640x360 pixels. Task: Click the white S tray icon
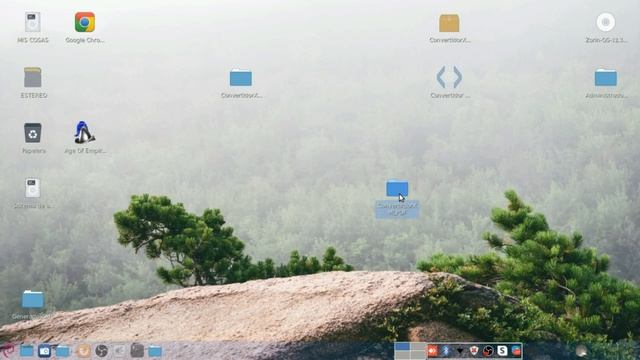[502, 351]
